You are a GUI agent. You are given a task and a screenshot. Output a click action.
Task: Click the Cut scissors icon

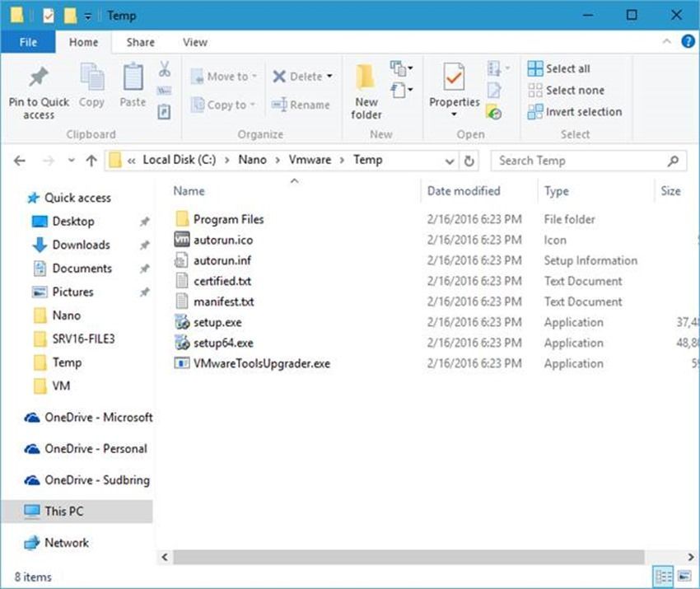(x=164, y=69)
